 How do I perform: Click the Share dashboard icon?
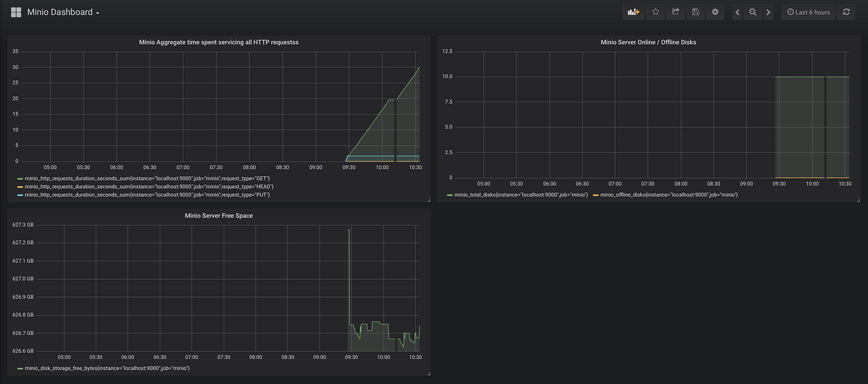click(x=675, y=12)
